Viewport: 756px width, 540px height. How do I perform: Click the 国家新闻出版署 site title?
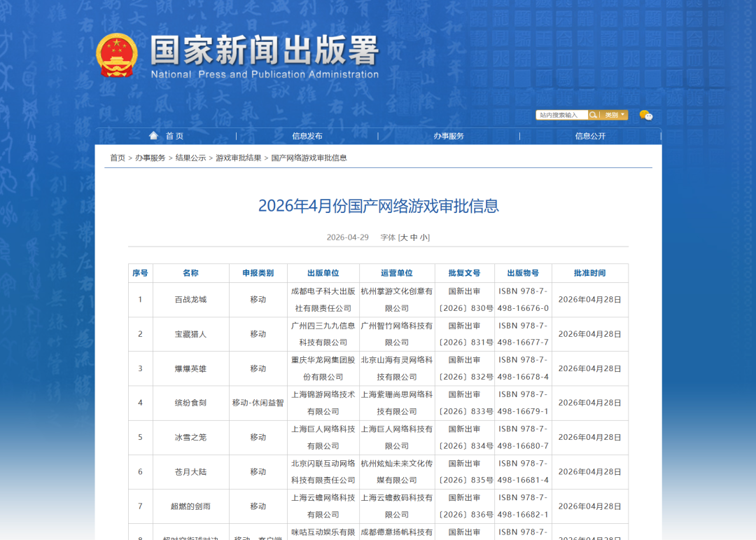(x=265, y=50)
